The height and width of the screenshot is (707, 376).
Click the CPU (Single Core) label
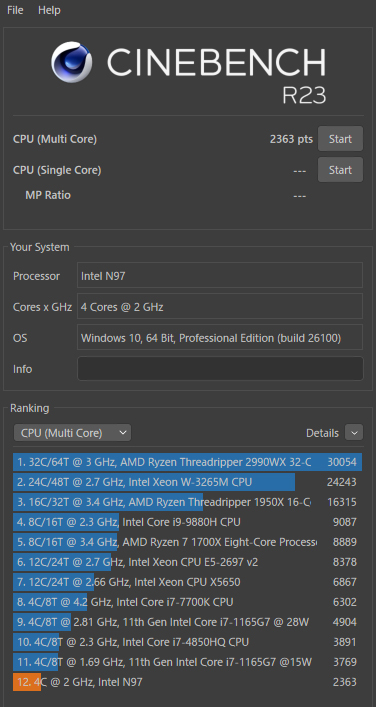(x=57, y=170)
